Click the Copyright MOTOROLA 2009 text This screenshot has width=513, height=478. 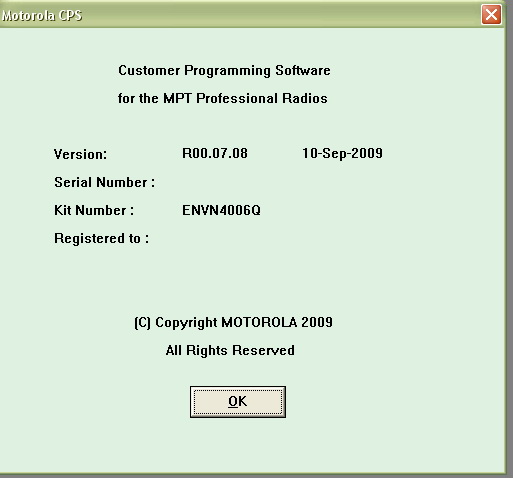233,323
